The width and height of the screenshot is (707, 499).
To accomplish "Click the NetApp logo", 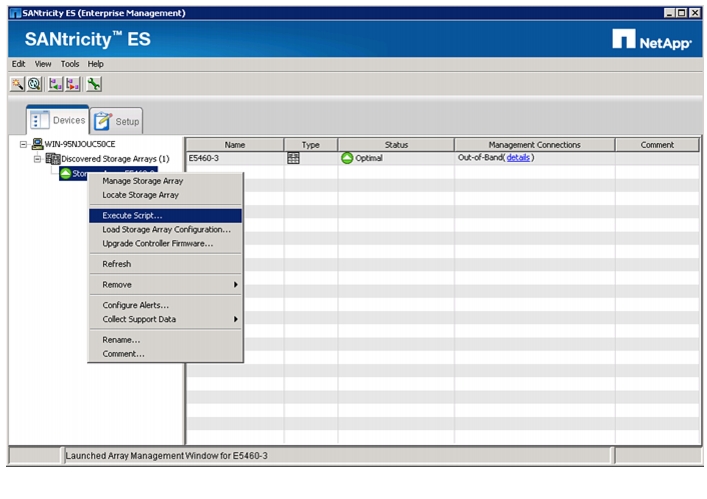I will click(x=652, y=39).
